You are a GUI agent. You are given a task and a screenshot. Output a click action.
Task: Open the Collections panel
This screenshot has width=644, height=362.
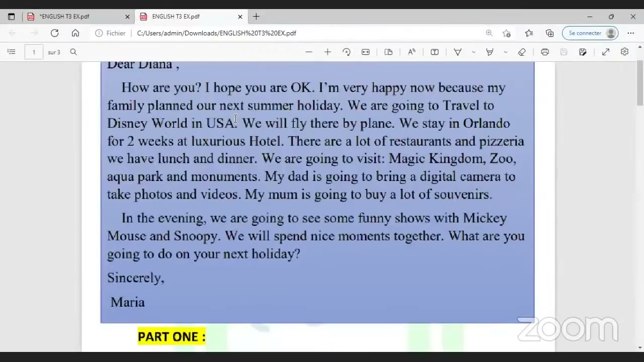pos(550,33)
